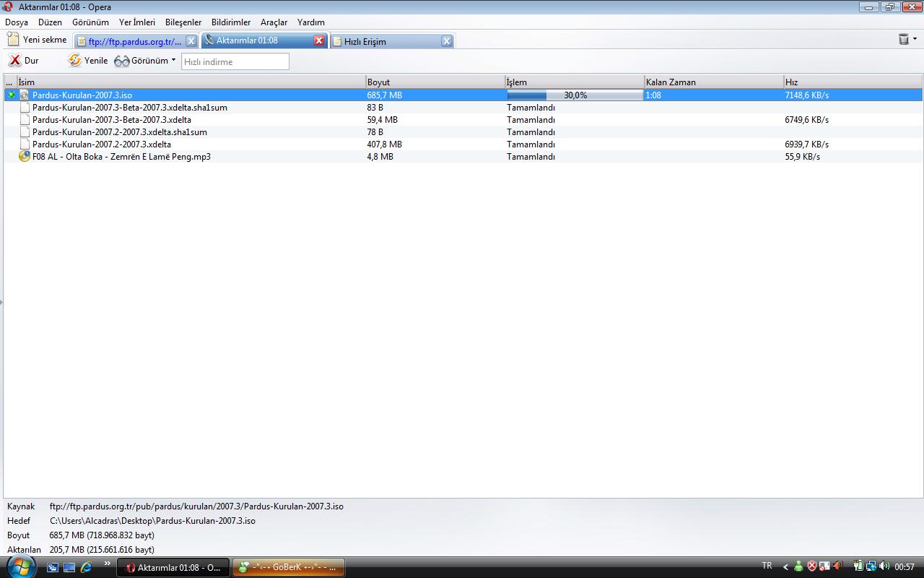Viewport: 924px width, 578px height.
Task: Open the Yardım menu
Action: click(311, 22)
